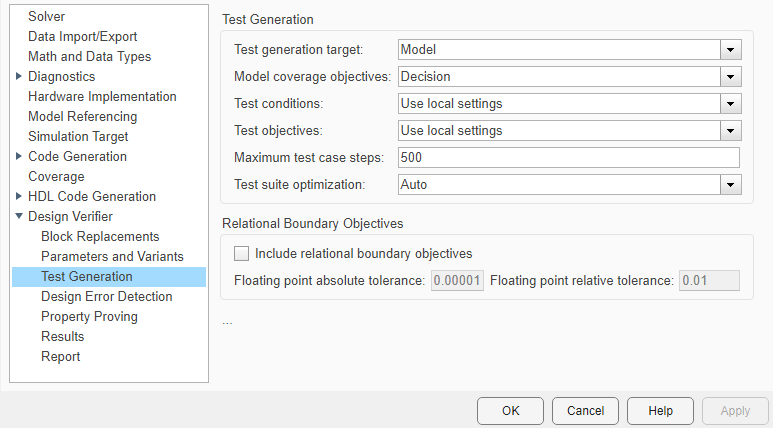Open the Property Proving settings page
Viewport: 773px width, 428px height.
pyautogui.click(x=89, y=317)
